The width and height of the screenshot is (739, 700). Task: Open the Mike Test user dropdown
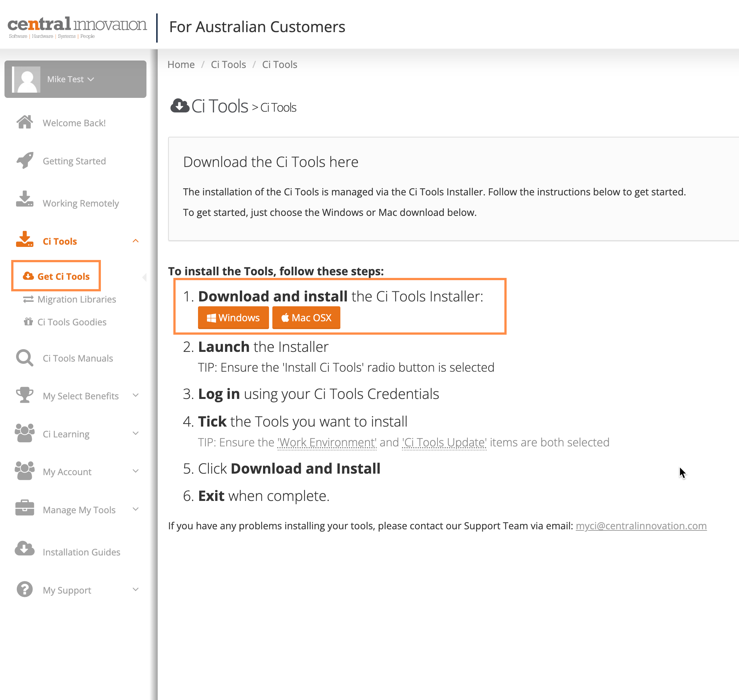[x=71, y=79]
